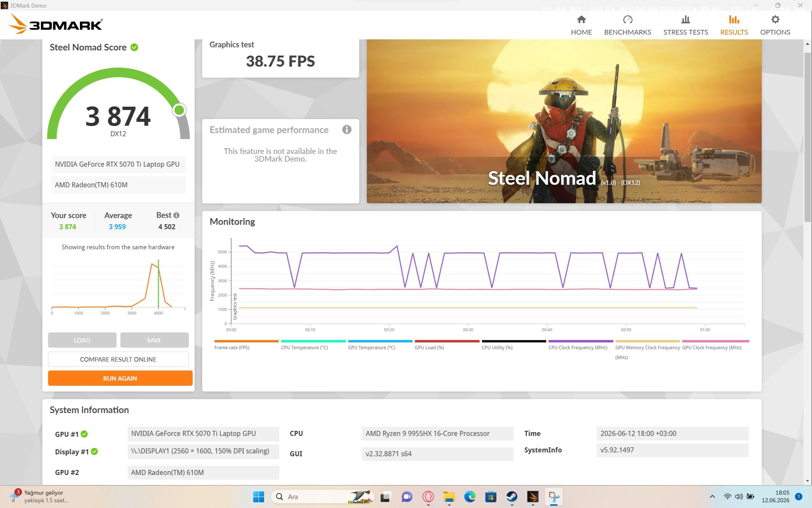
Task: Open the Opera browser on the taskbar
Action: click(428, 497)
